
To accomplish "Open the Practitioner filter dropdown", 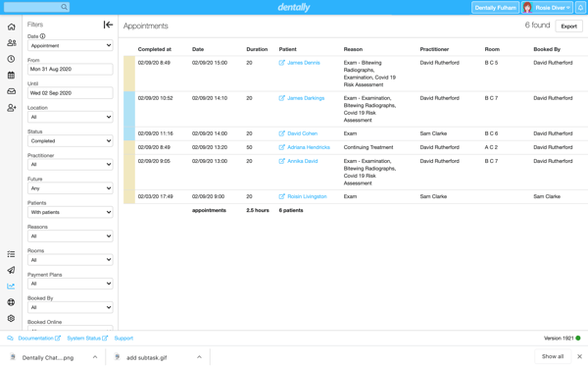I will [71, 165].
